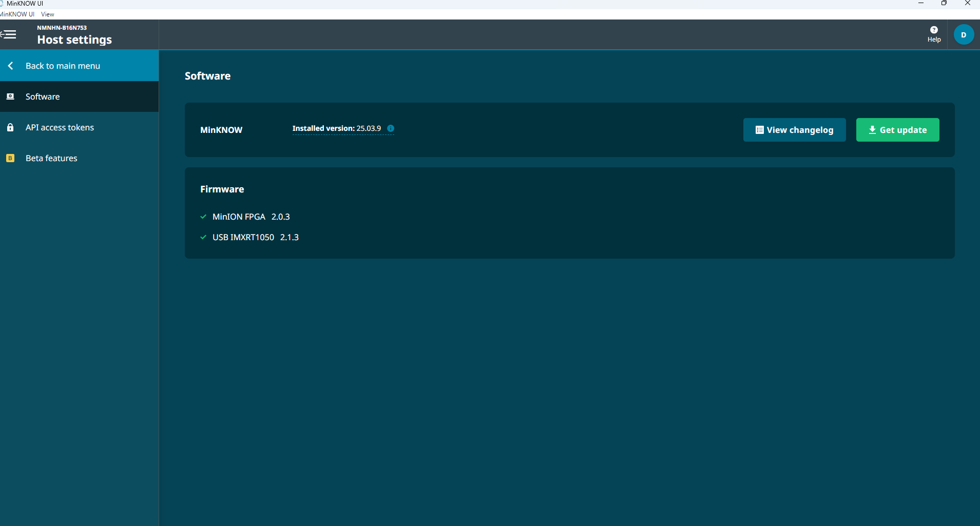Select the Beta features label in the sidebar

51,158
